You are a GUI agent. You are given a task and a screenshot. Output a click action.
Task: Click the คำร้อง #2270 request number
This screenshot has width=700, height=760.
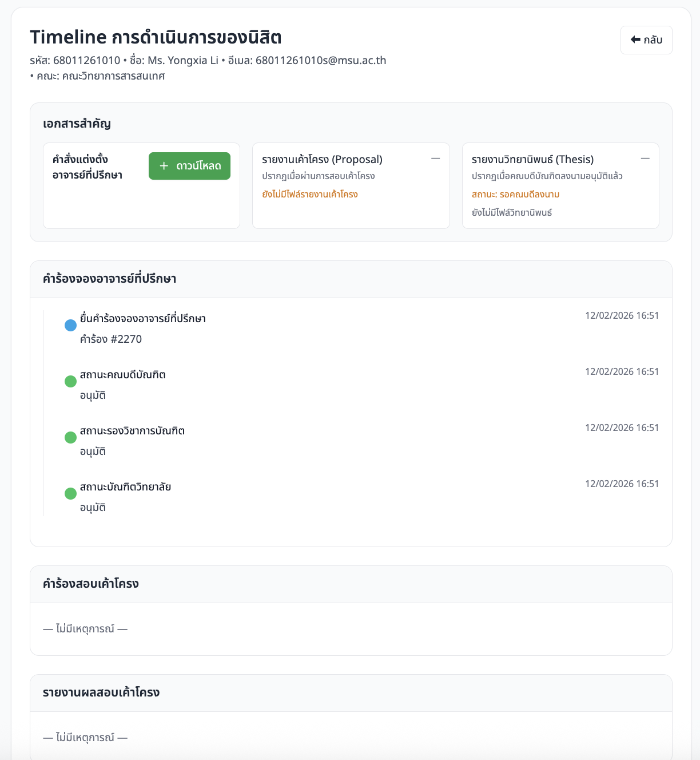[111, 339]
